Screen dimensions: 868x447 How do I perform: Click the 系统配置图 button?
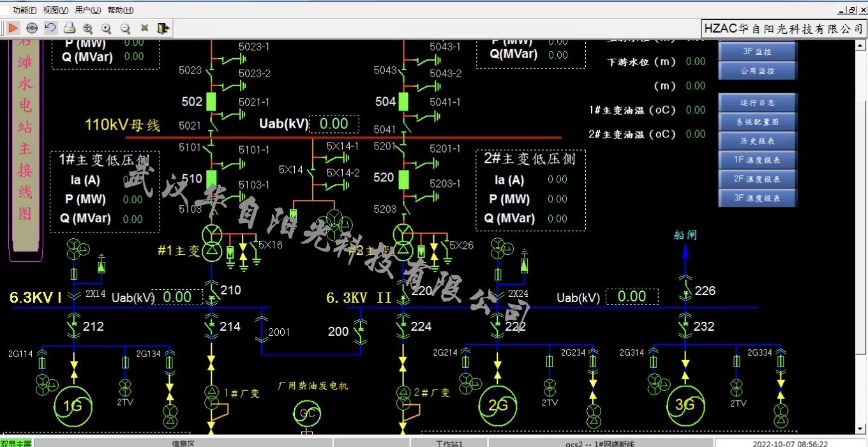pyautogui.click(x=758, y=122)
